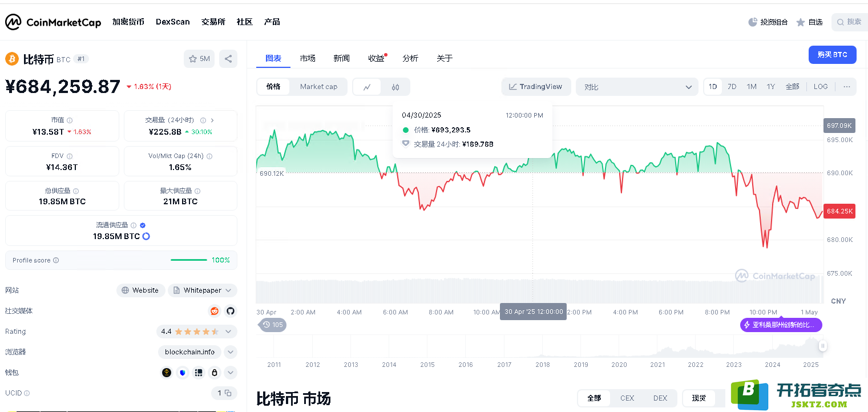The height and width of the screenshot is (412, 868).
Task: Open the Website link button
Action: coord(141,290)
